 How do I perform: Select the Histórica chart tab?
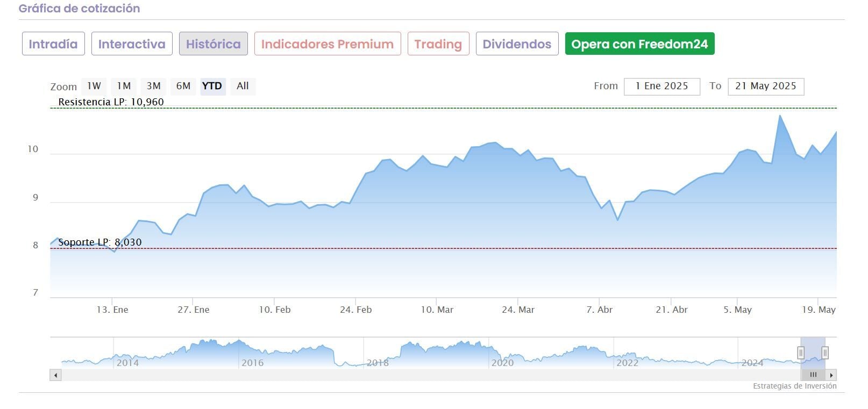click(x=213, y=44)
